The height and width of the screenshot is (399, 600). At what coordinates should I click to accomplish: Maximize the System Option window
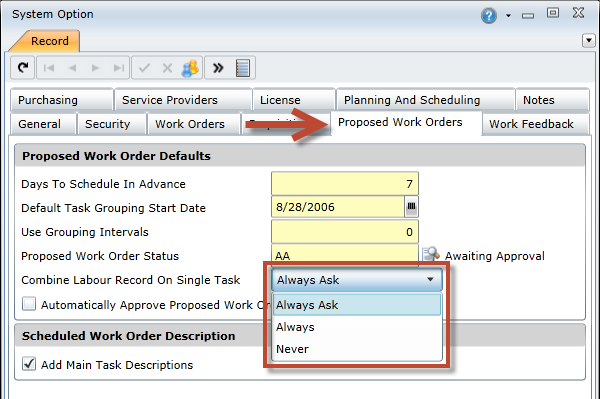pyautogui.click(x=553, y=13)
